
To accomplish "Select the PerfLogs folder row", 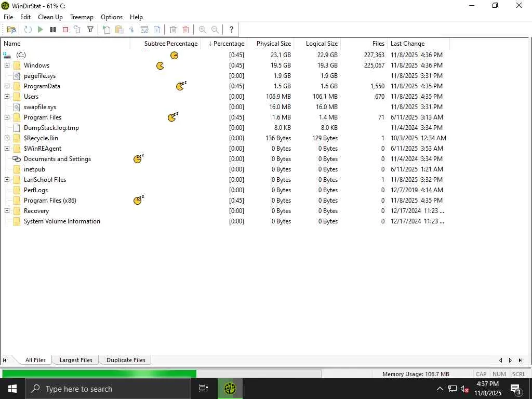I will click(225, 190).
